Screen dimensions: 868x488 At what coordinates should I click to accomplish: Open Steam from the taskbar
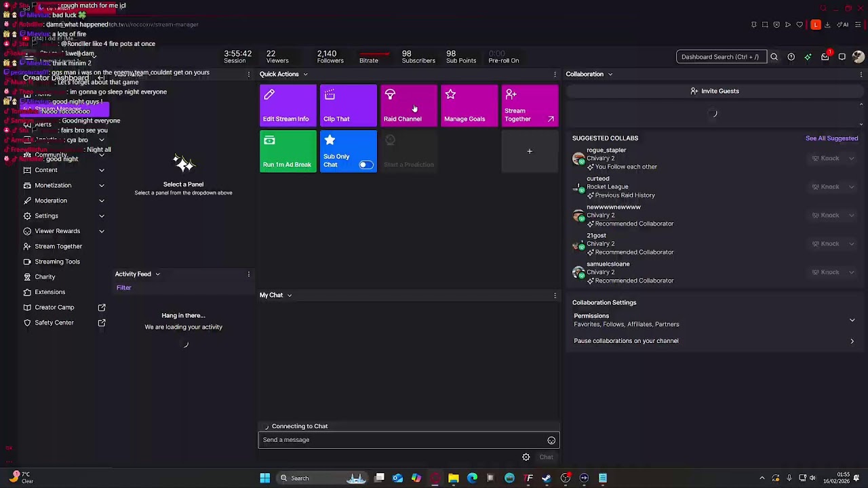point(547,479)
